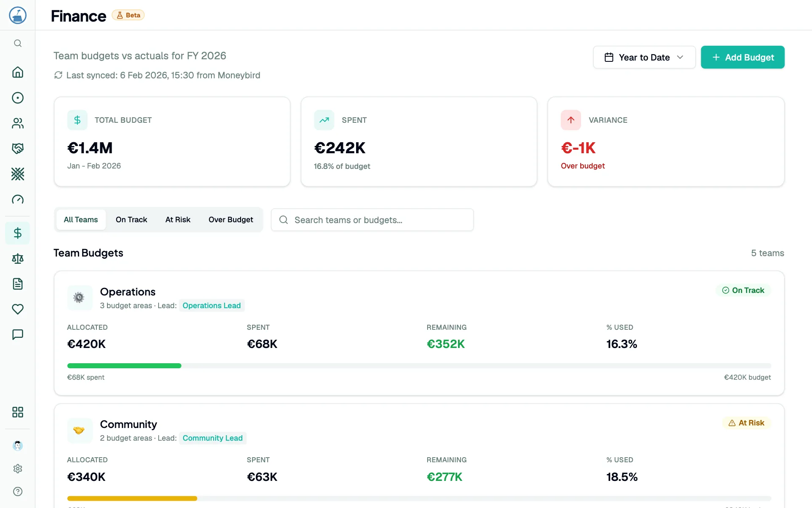Click the Community Lead link
812x508 pixels.
pyautogui.click(x=213, y=438)
